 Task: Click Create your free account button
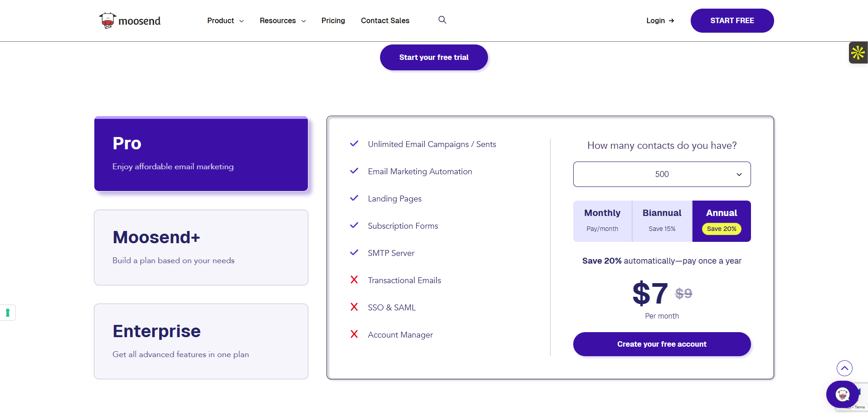tap(662, 344)
